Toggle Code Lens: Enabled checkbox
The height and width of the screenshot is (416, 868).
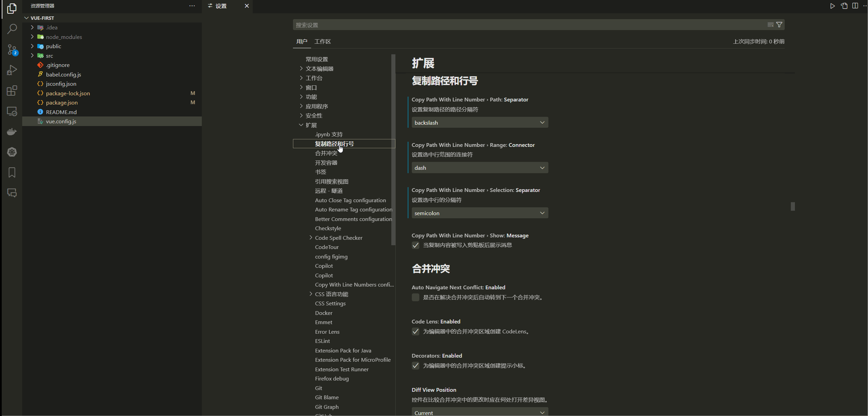click(x=416, y=332)
